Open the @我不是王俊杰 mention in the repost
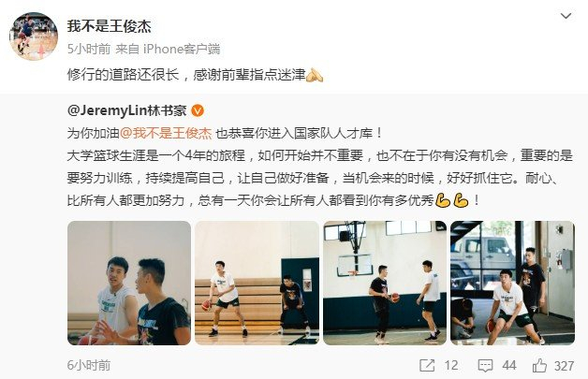The height and width of the screenshot is (379, 588). point(166,133)
